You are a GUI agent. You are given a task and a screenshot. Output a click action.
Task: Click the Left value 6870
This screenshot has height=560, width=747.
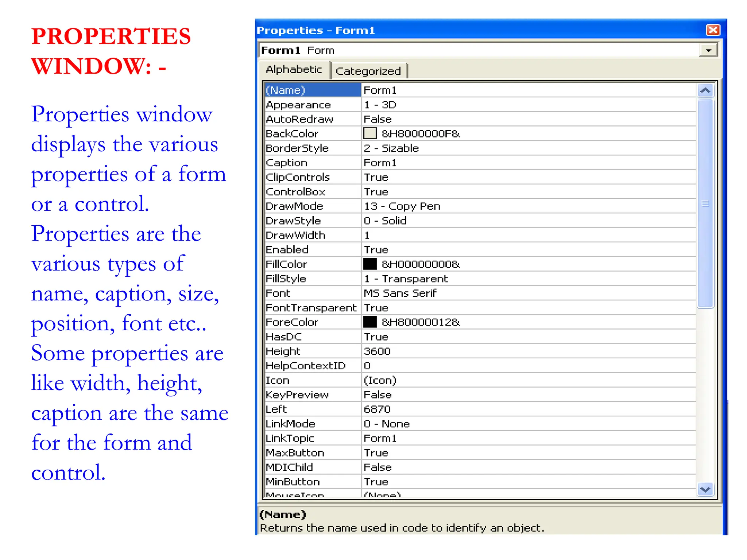[529, 409]
